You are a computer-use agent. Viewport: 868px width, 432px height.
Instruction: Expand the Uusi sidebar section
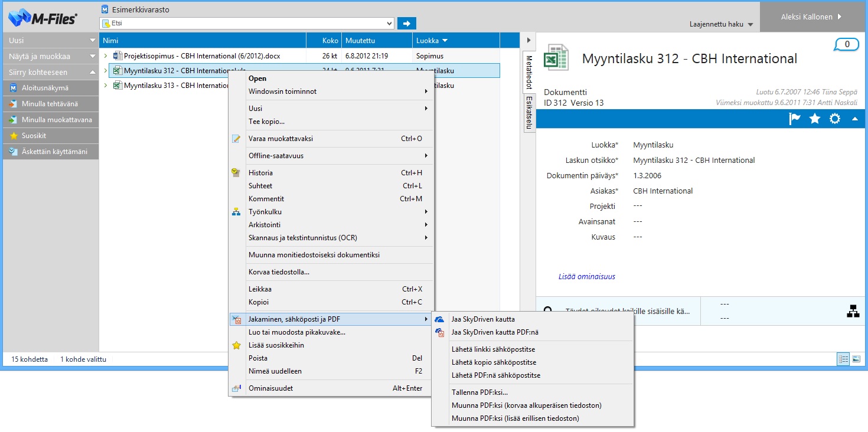tap(50, 40)
